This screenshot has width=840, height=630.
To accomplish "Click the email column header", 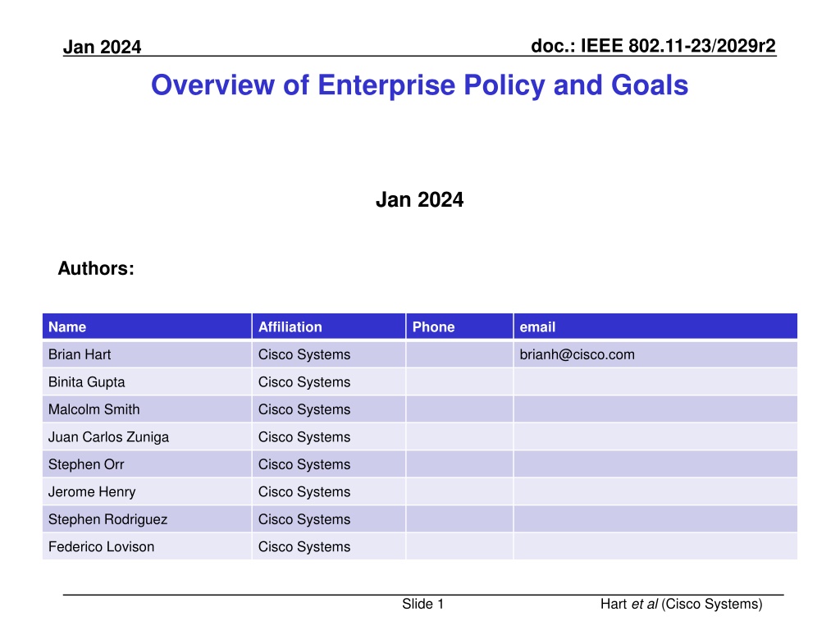I will pyautogui.click(x=655, y=326).
